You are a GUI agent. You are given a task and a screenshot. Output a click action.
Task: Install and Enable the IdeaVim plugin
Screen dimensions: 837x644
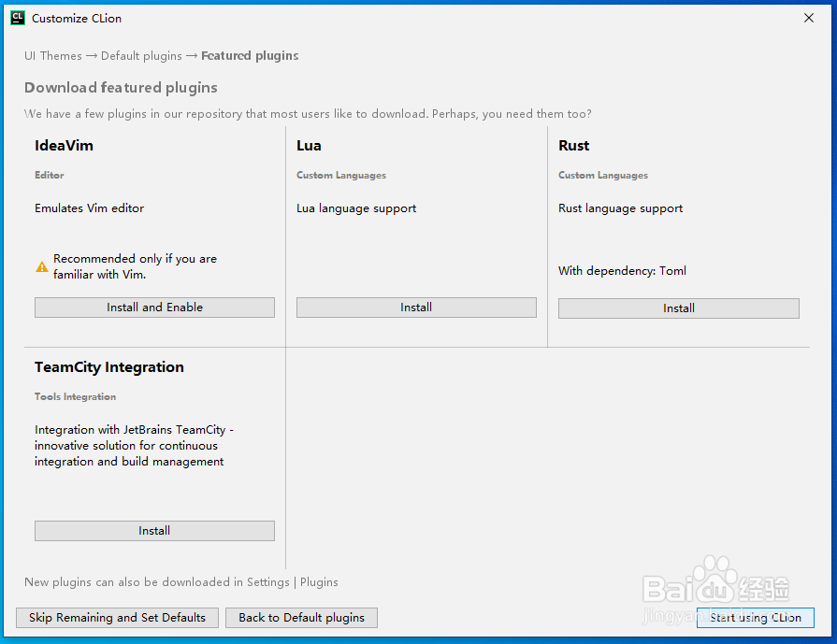coord(155,308)
